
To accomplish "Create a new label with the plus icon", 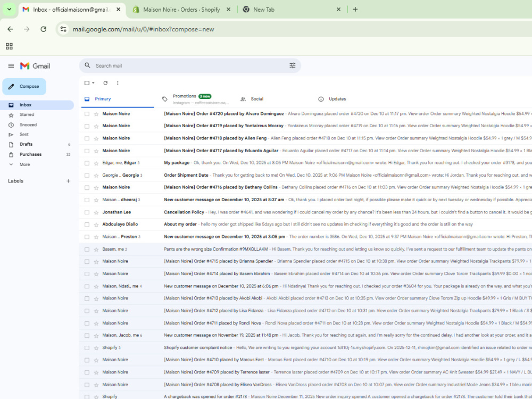I will coord(68,181).
